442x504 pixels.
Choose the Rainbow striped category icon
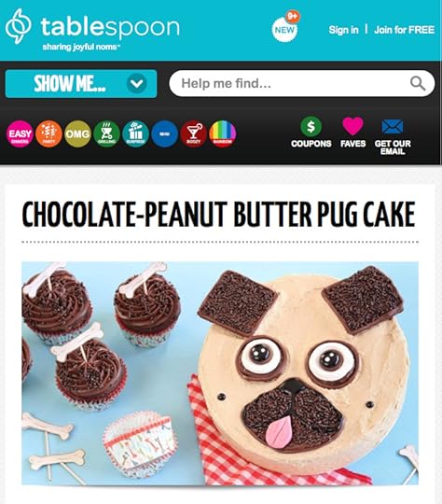click(x=222, y=133)
